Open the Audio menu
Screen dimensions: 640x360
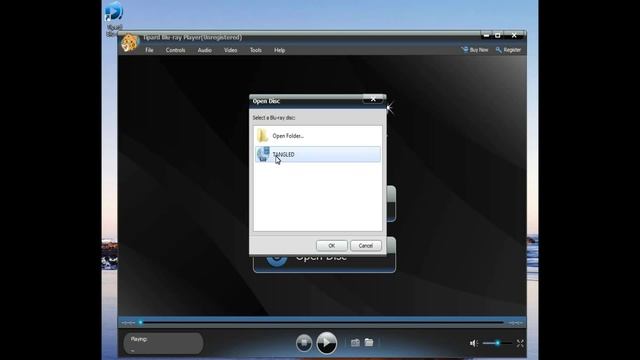[204, 50]
